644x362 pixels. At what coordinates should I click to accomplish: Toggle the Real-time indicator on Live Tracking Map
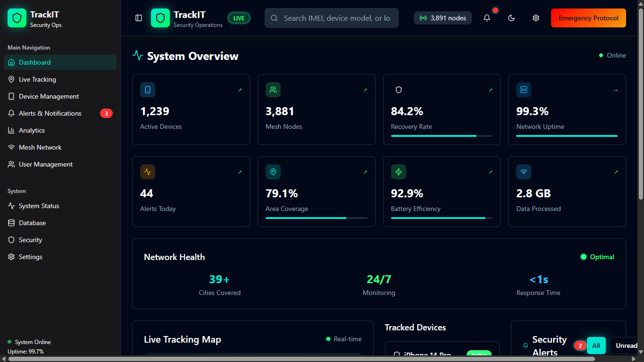[344, 339]
